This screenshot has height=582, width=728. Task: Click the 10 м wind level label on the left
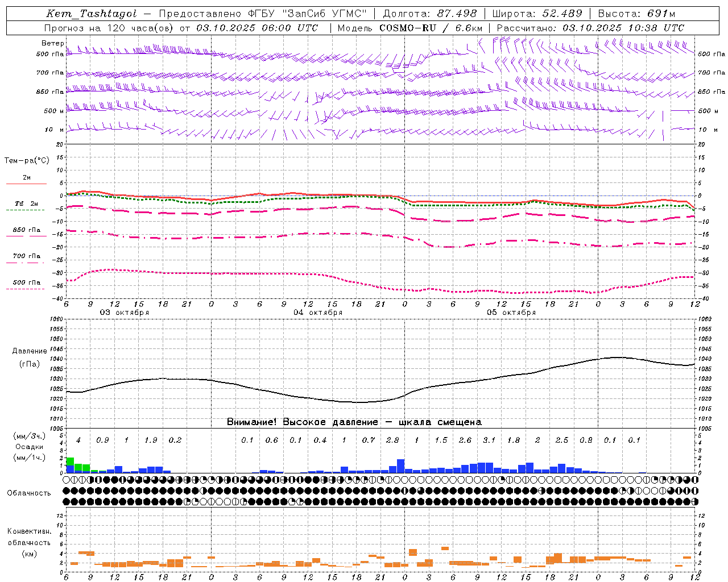[54, 130]
